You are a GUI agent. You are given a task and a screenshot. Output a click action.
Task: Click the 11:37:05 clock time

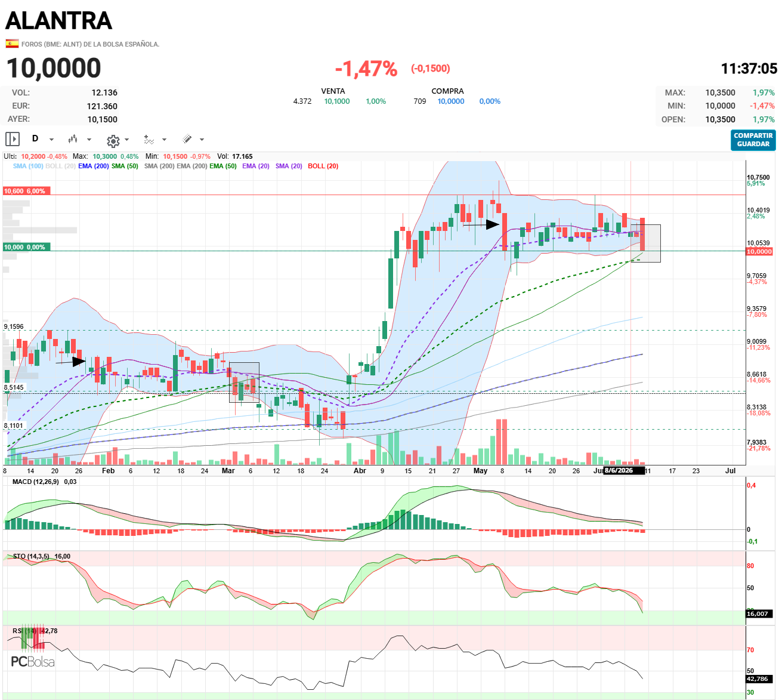pyautogui.click(x=749, y=69)
